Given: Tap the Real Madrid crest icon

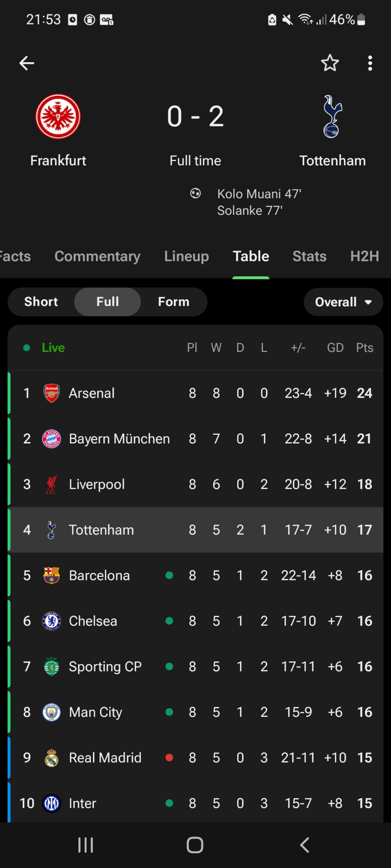Looking at the screenshot, I should pos(51,758).
